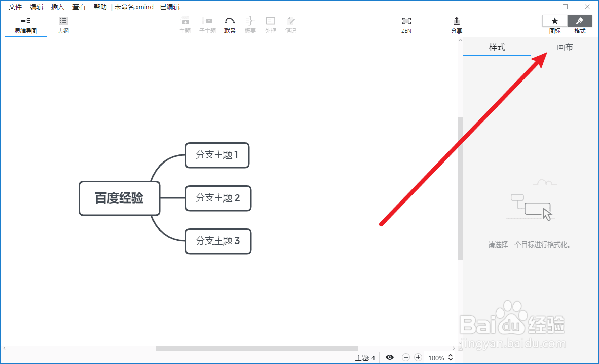The height and width of the screenshot is (364, 599).
Task: Zoom out with the minus button
Action: (406, 357)
